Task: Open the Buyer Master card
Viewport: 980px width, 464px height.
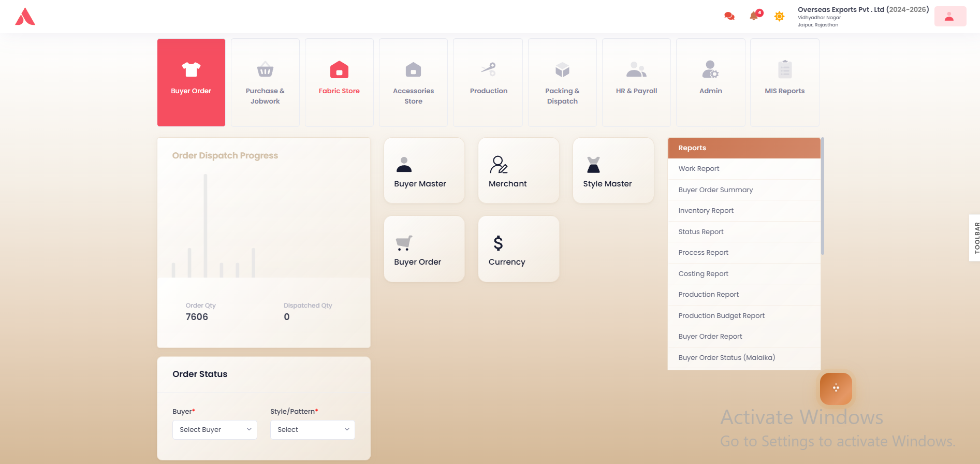Action: 424,170
